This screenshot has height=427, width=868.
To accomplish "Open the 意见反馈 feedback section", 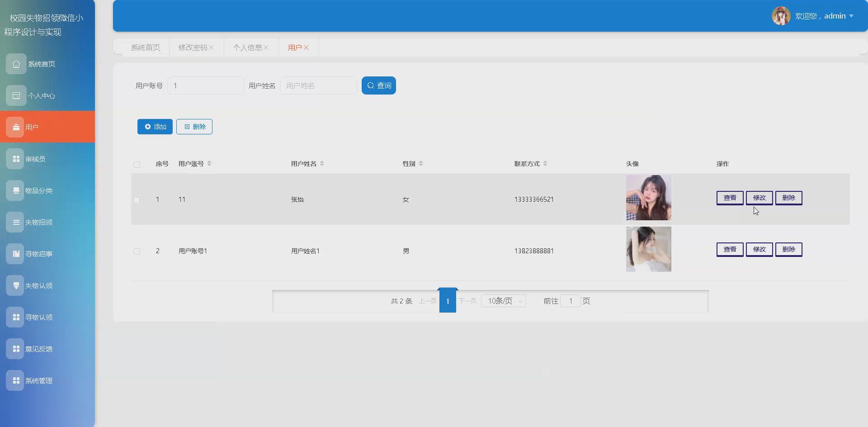I will (x=41, y=349).
